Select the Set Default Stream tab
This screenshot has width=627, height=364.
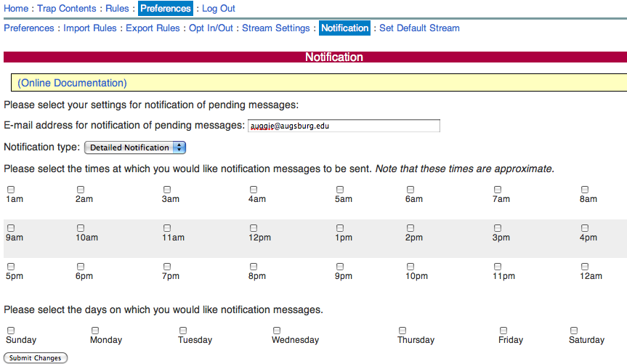click(x=419, y=28)
